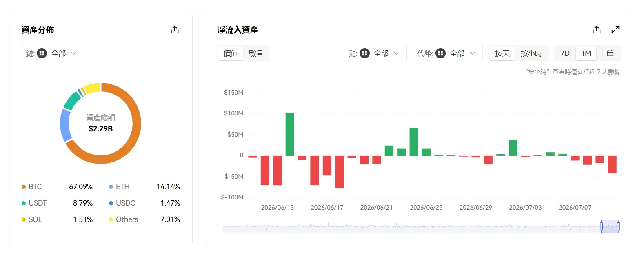Click the 2026/06/21 axis label
The height and width of the screenshot is (257, 644).
coord(377,208)
